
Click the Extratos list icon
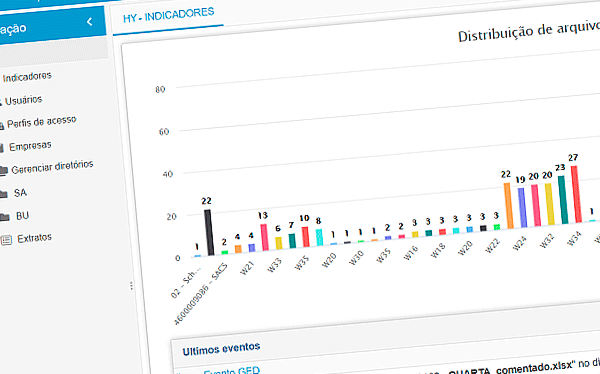click(x=7, y=240)
